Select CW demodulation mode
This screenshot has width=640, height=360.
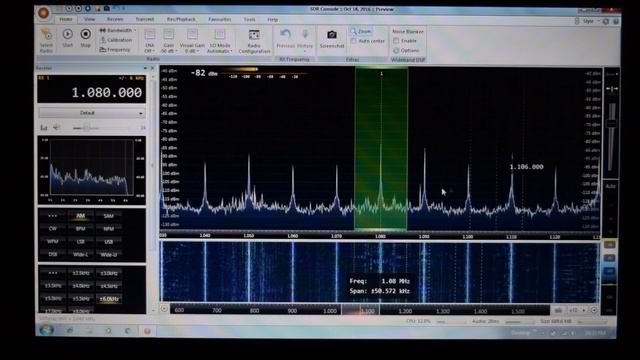[53, 229]
